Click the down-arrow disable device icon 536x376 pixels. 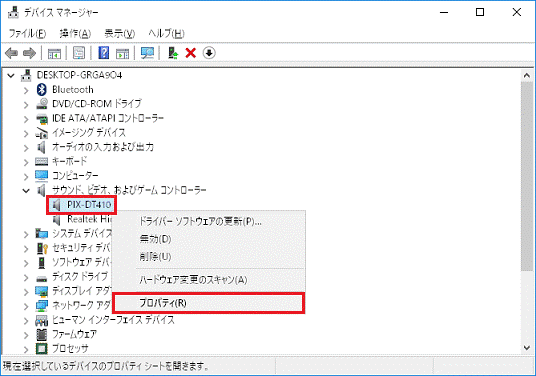pyautogui.click(x=209, y=53)
